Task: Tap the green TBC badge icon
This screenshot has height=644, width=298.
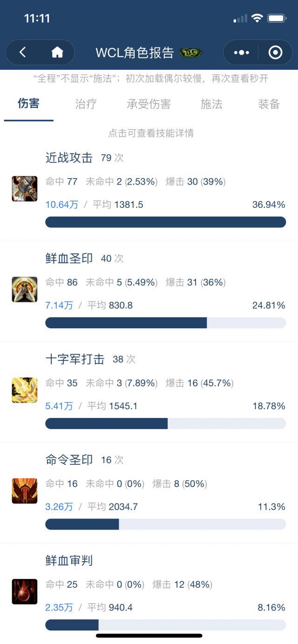Action: click(190, 53)
